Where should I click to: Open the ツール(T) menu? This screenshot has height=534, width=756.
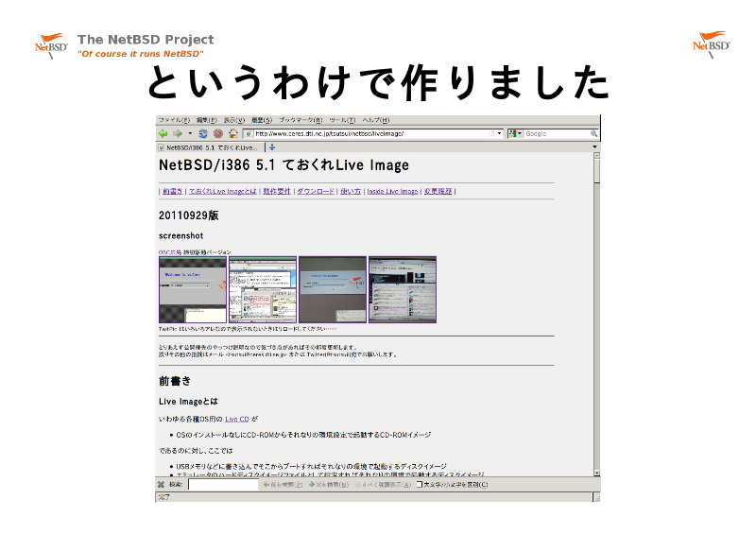tap(342, 120)
